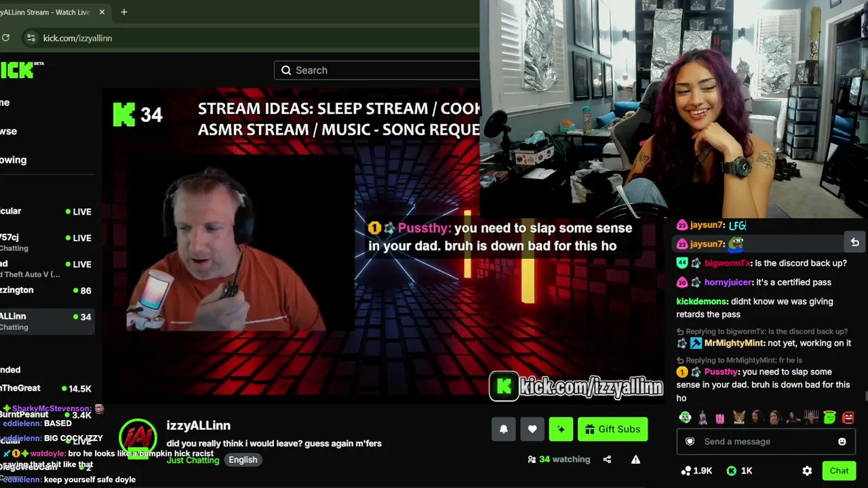Viewport: 868px width, 488px height.
Task: Select the channel row showing 34 viewers
Action: click(x=46, y=321)
